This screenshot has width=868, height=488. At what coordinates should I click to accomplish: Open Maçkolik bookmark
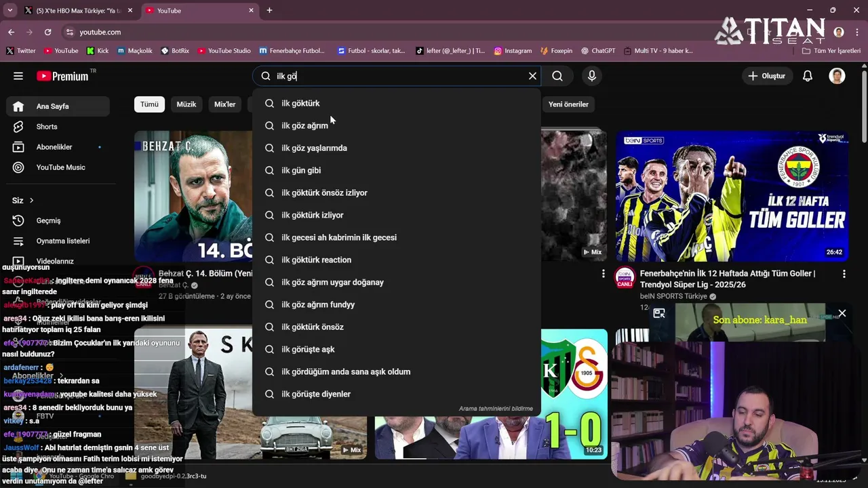tap(134, 51)
